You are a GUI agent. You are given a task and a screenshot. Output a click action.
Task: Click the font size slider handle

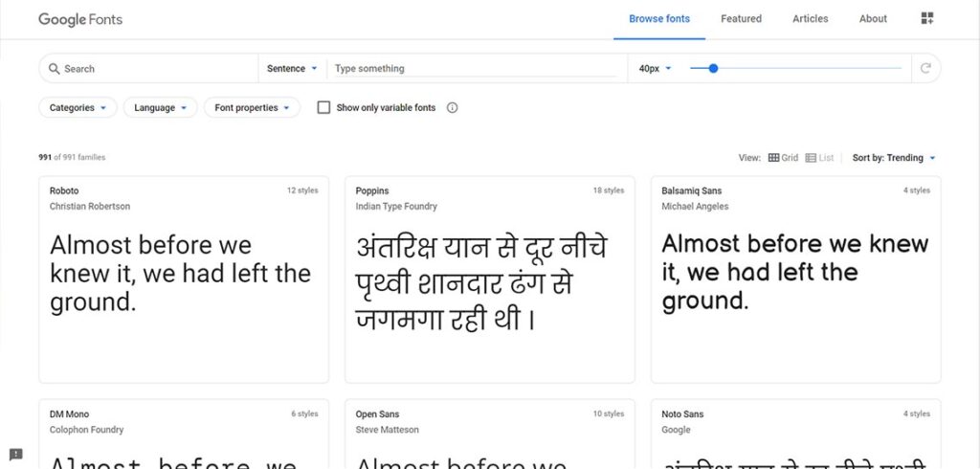point(714,69)
